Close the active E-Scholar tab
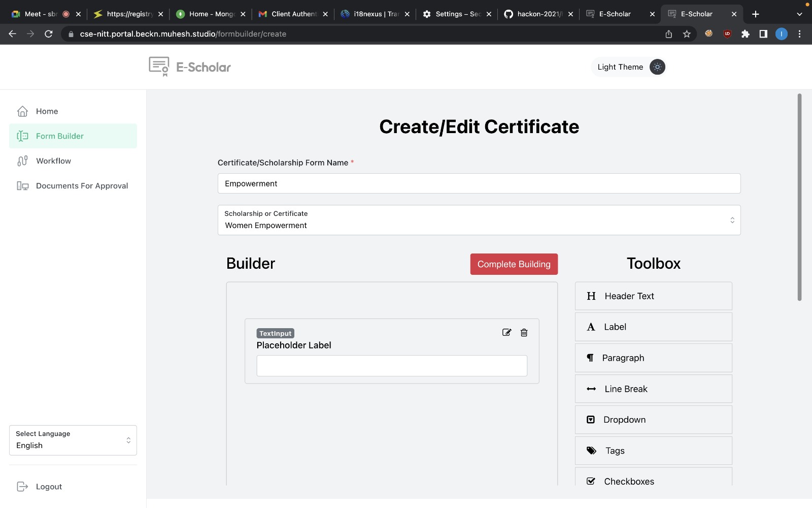This screenshot has width=812, height=508. (x=734, y=14)
